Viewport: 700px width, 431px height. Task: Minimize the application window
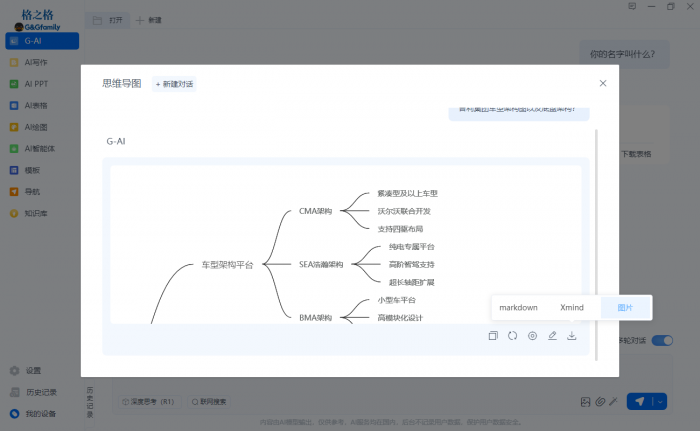tap(651, 6)
